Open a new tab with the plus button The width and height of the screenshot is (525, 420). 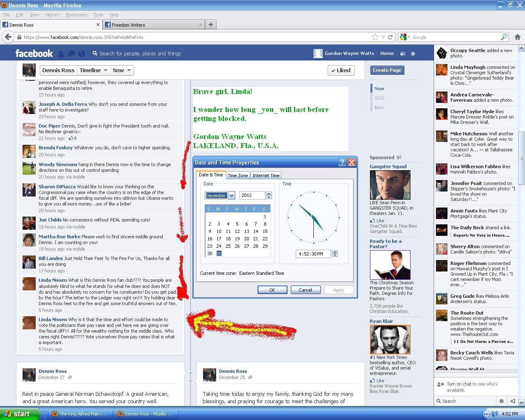point(211,25)
